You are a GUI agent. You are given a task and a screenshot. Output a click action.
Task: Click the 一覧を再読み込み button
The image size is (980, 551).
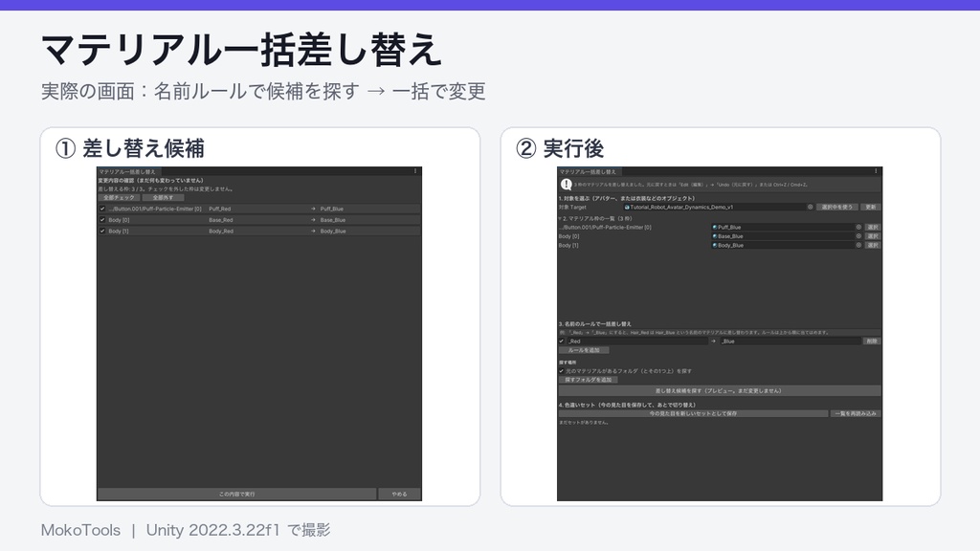(x=857, y=413)
